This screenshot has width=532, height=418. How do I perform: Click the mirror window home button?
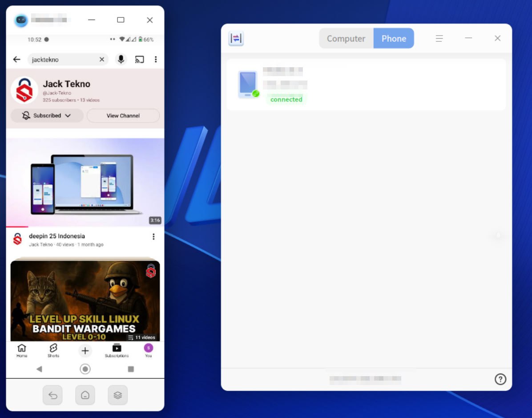tap(85, 395)
